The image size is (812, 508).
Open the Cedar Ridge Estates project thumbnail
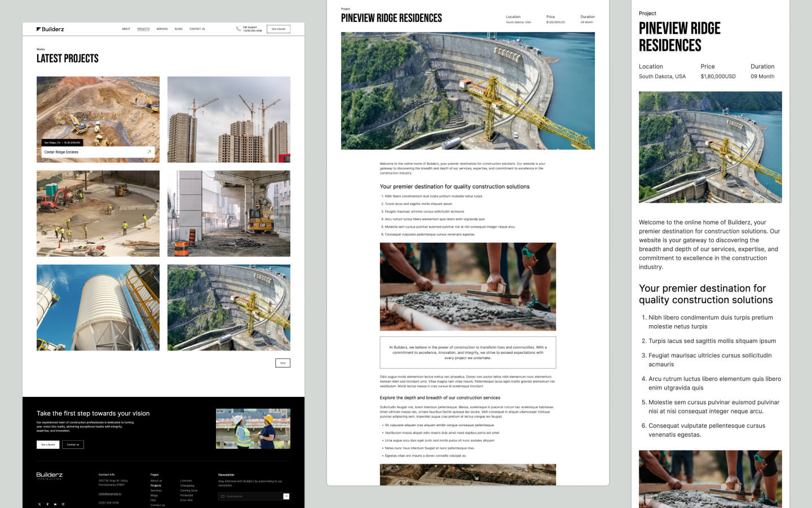click(98, 113)
